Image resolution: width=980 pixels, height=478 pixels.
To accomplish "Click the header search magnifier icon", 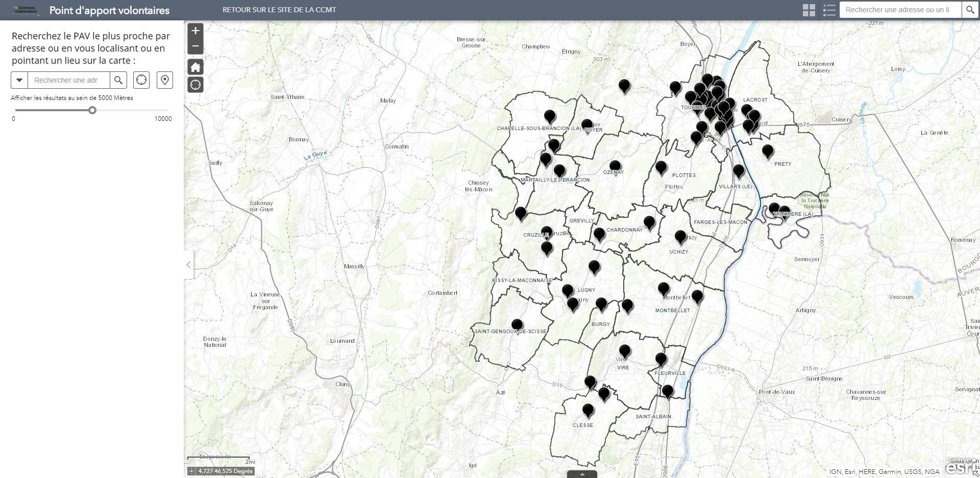I will point(970,10).
